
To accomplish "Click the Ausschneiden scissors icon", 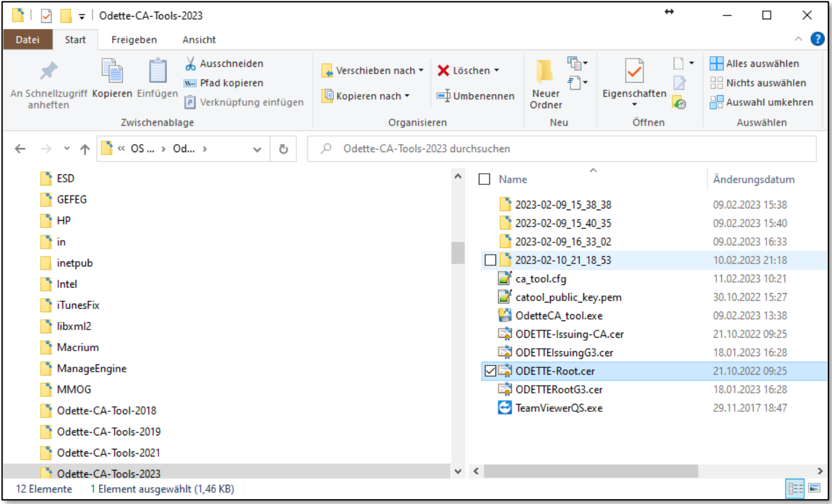I will [191, 64].
